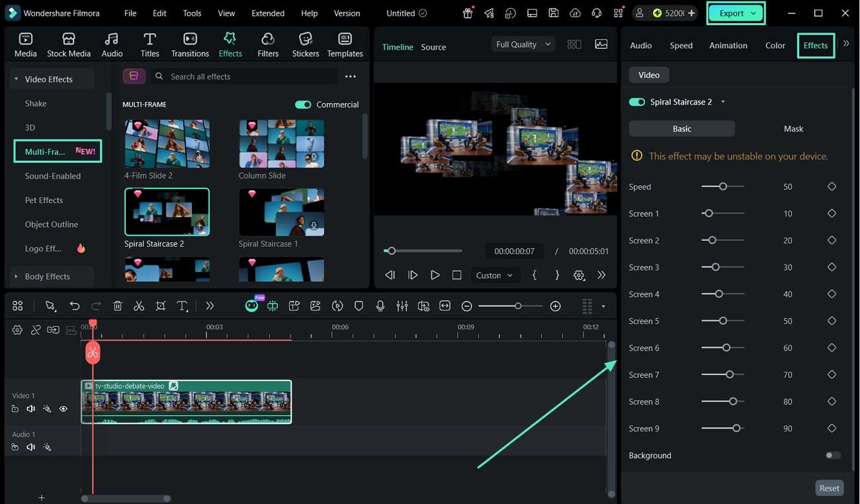Open the Full Quality dropdown
The image size is (860, 504).
(523, 44)
